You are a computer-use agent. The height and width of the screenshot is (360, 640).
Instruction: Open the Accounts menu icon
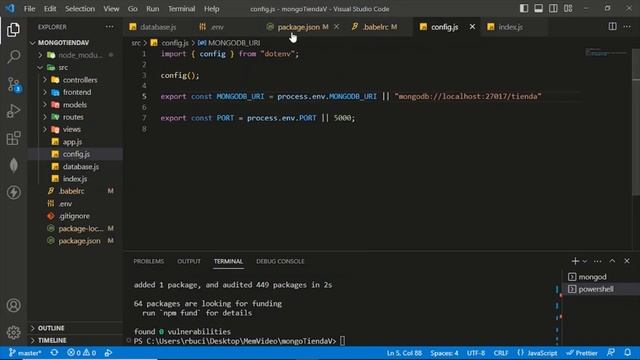point(13,305)
